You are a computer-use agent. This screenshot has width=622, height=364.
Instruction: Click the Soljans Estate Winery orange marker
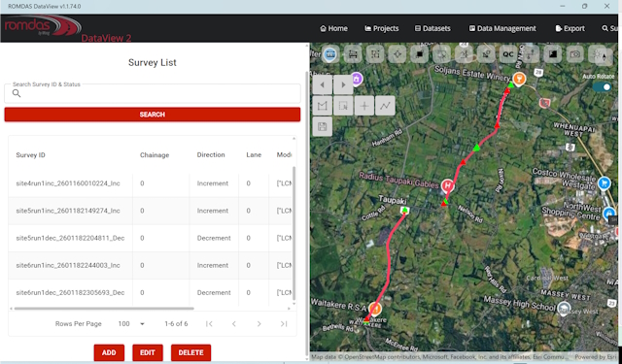click(x=519, y=79)
